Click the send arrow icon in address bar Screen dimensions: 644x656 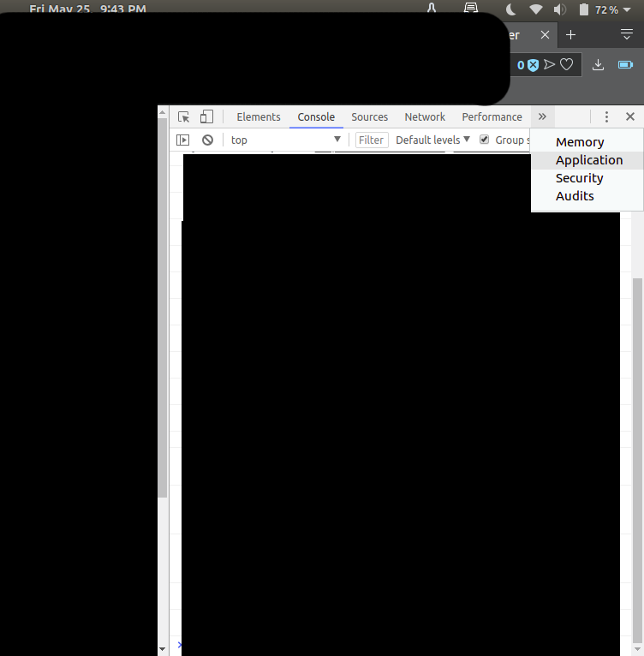pos(549,64)
